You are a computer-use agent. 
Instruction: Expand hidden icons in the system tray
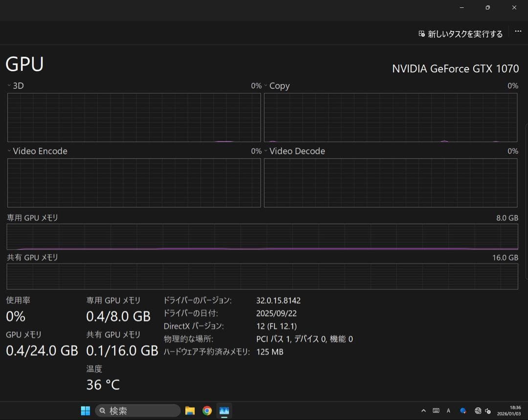click(424, 411)
